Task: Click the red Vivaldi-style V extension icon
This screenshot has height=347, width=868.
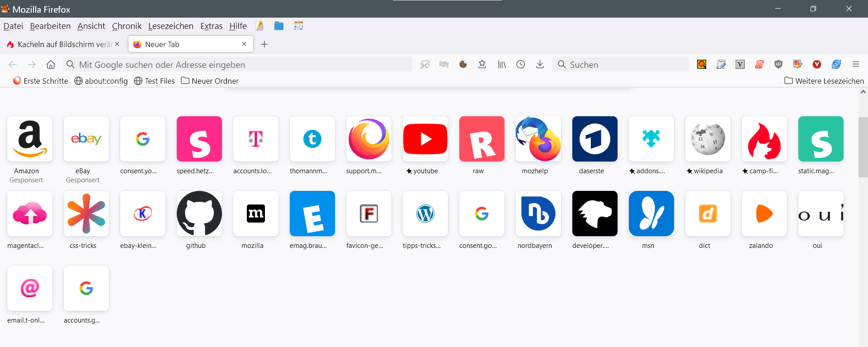Action: (x=816, y=65)
